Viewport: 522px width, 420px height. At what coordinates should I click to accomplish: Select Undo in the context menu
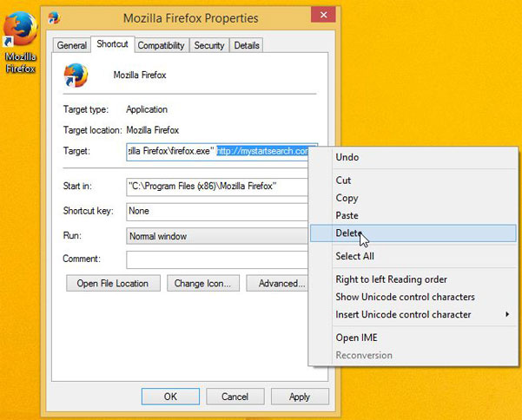(x=347, y=157)
